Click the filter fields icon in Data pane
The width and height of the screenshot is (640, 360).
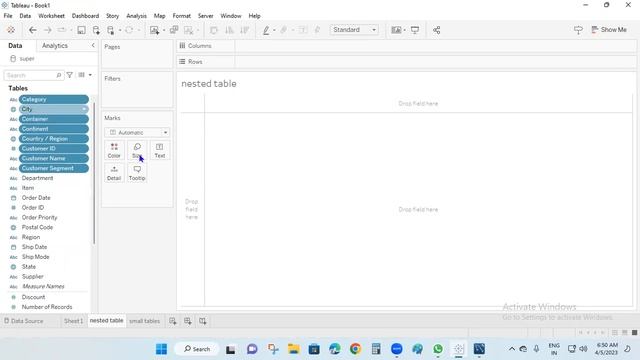pos(70,75)
